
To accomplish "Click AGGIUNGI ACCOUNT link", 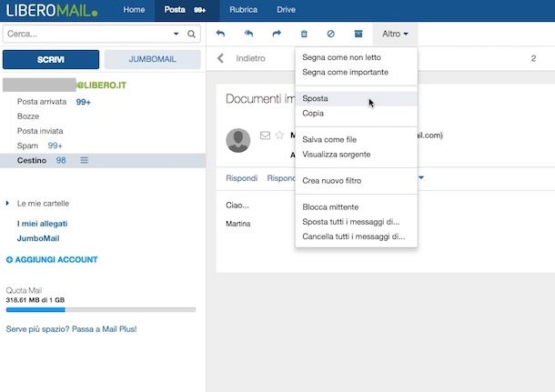I will 52,260.
